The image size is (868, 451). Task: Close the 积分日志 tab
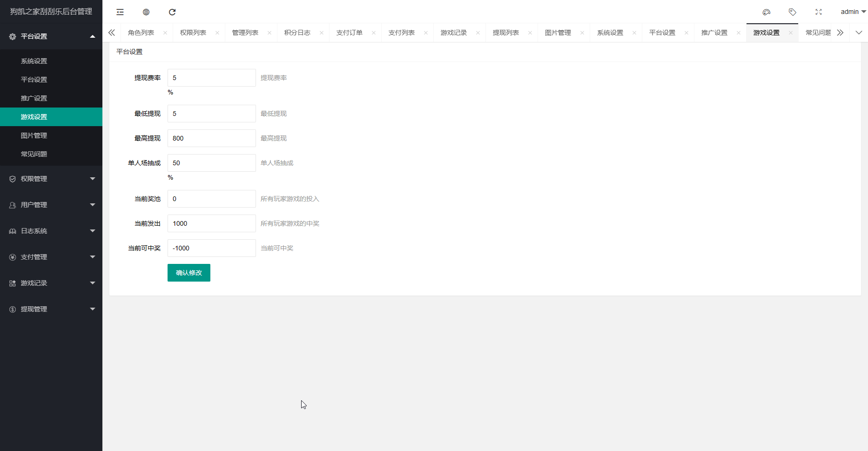point(322,33)
